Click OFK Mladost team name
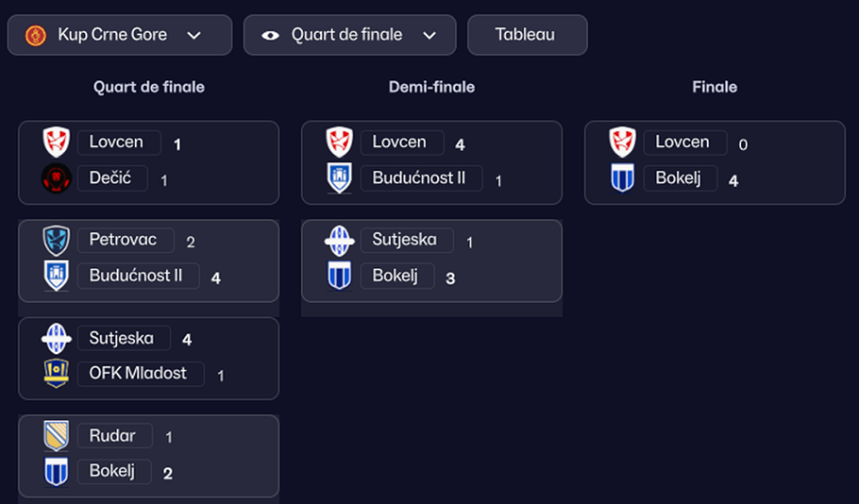The image size is (859, 504). 138,374
